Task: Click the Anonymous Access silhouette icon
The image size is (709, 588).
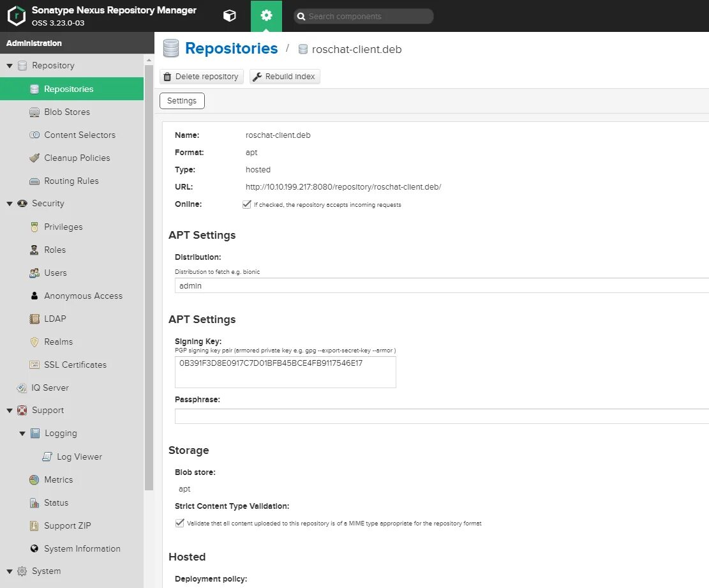Action: click(x=34, y=296)
